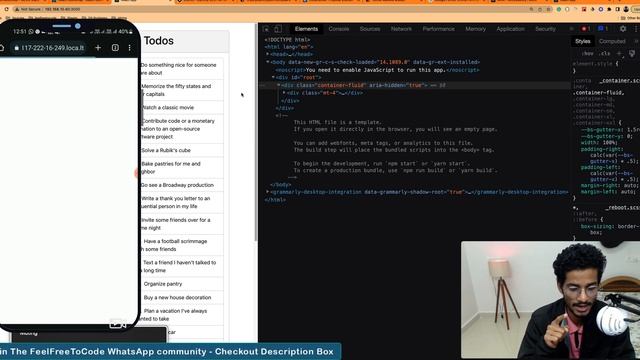Click the Todos heading
Image resolution: width=640 pixels, height=360 pixels.
(x=159, y=41)
